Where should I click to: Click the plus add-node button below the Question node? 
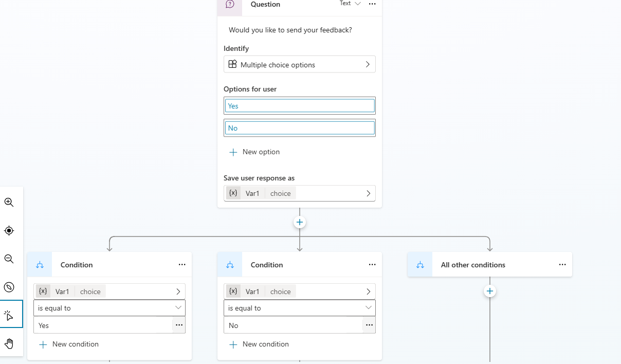click(x=300, y=222)
